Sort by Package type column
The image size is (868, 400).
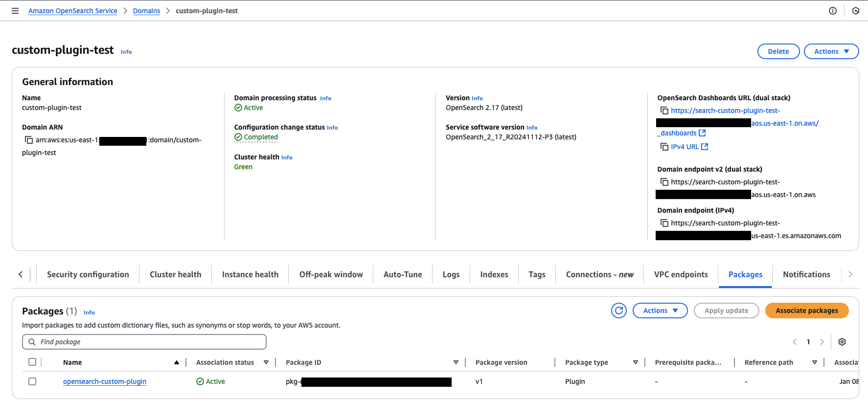[636, 362]
